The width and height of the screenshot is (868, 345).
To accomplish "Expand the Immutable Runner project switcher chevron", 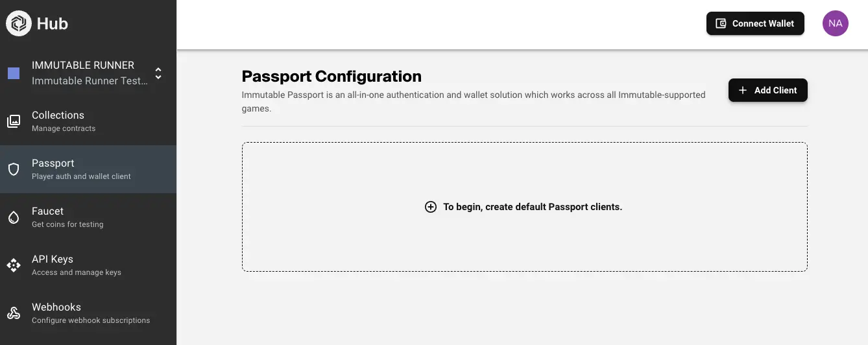I will point(158,73).
